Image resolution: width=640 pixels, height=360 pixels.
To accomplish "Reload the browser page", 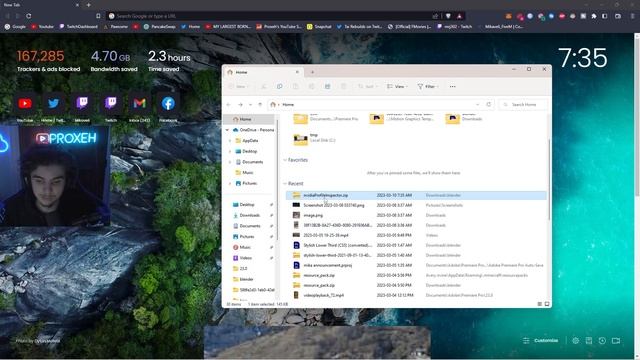I will (x=29, y=16).
